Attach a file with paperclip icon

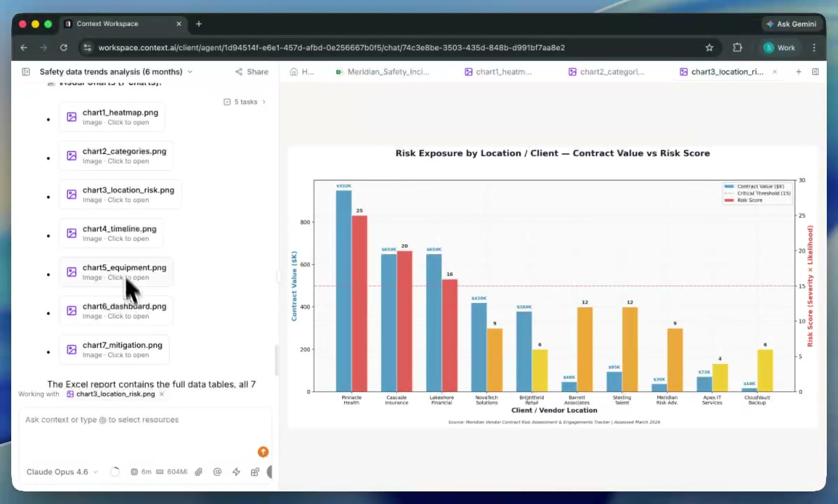[199, 472]
